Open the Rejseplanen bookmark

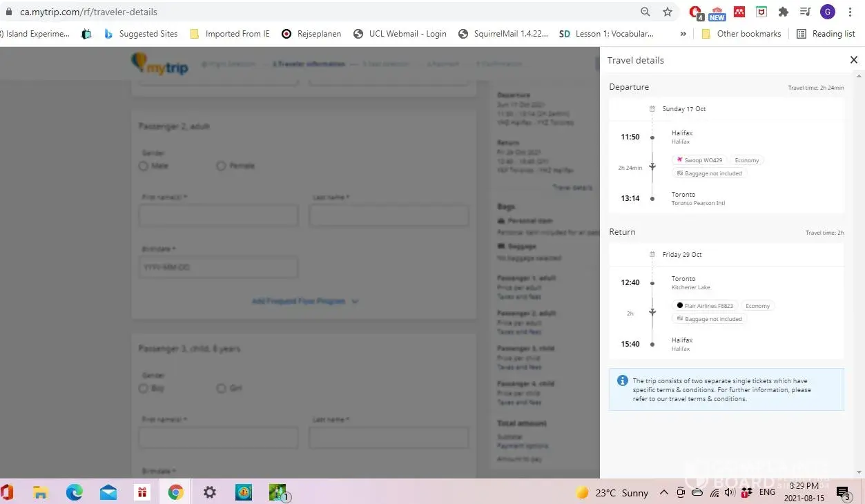311,33
